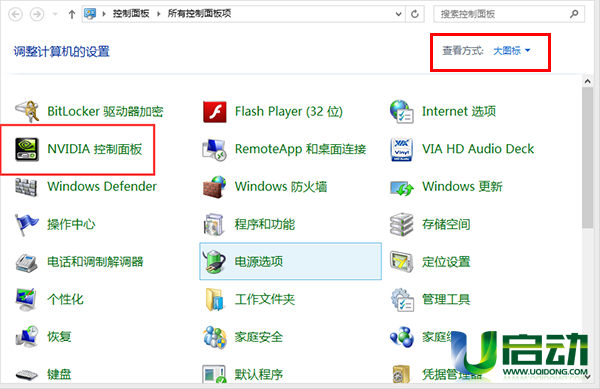Open the 管理工具 text link

coord(446,299)
